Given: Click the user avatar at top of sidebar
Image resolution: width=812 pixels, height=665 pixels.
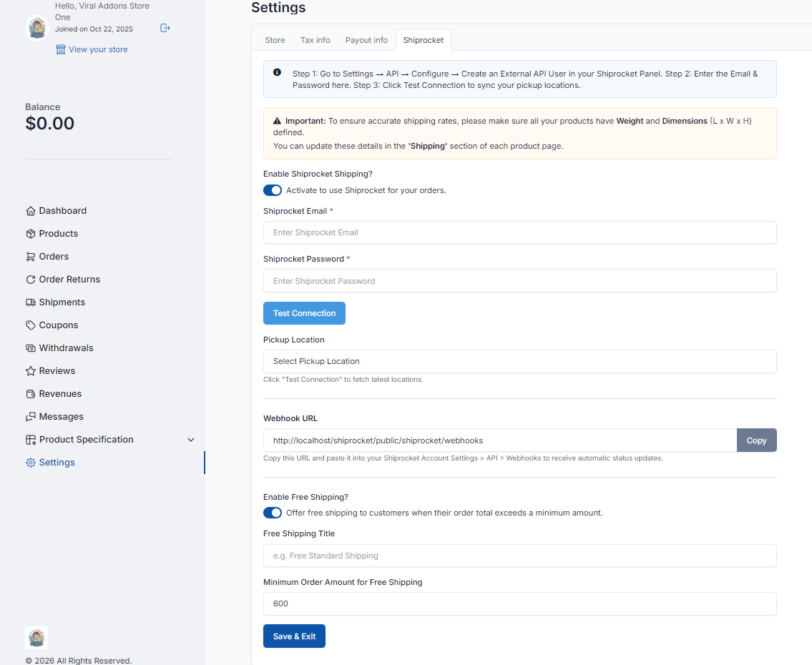Looking at the screenshot, I should click(x=37, y=27).
